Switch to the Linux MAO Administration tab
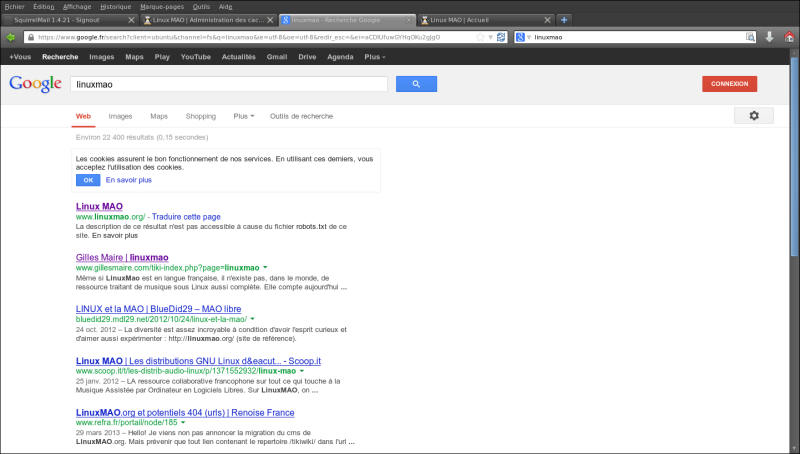Image resolution: width=800 pixels, height=454 pixels. [x=208, y=20]
